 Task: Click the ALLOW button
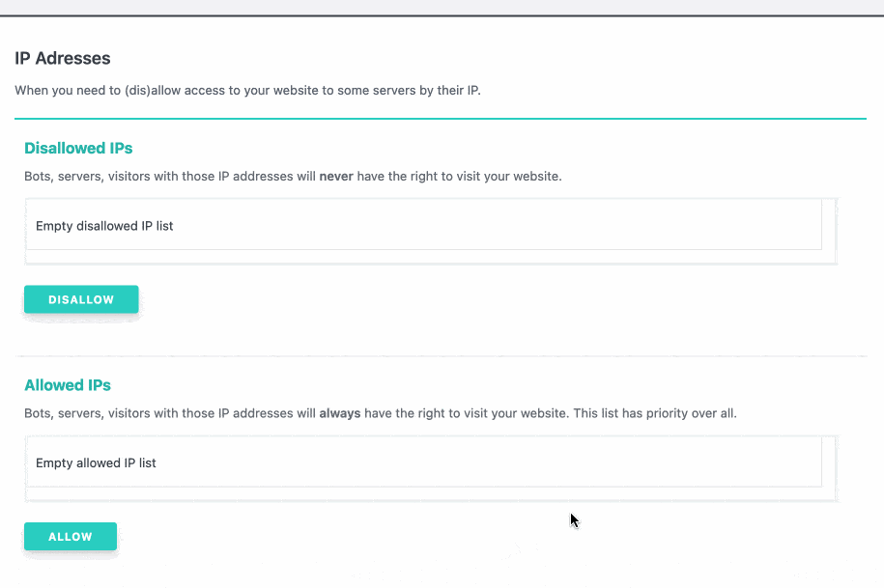click(71, 536)
